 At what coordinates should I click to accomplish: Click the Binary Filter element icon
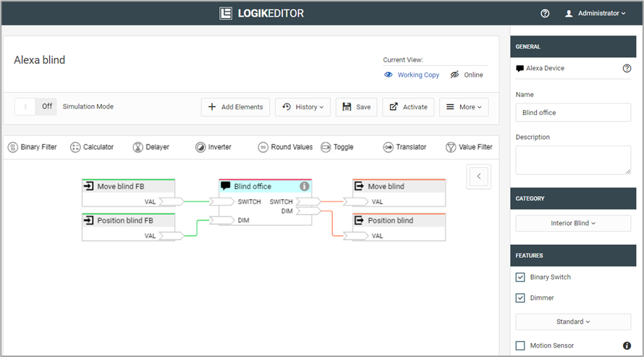pyautogui.click(x=13, y=147)
